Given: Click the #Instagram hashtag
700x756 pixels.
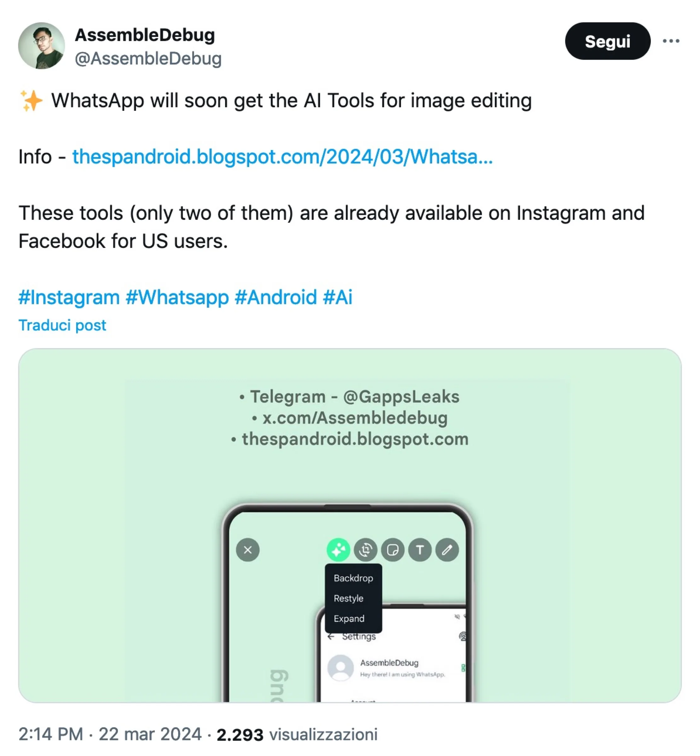Looking at the screenshot, I should point(69,297).
